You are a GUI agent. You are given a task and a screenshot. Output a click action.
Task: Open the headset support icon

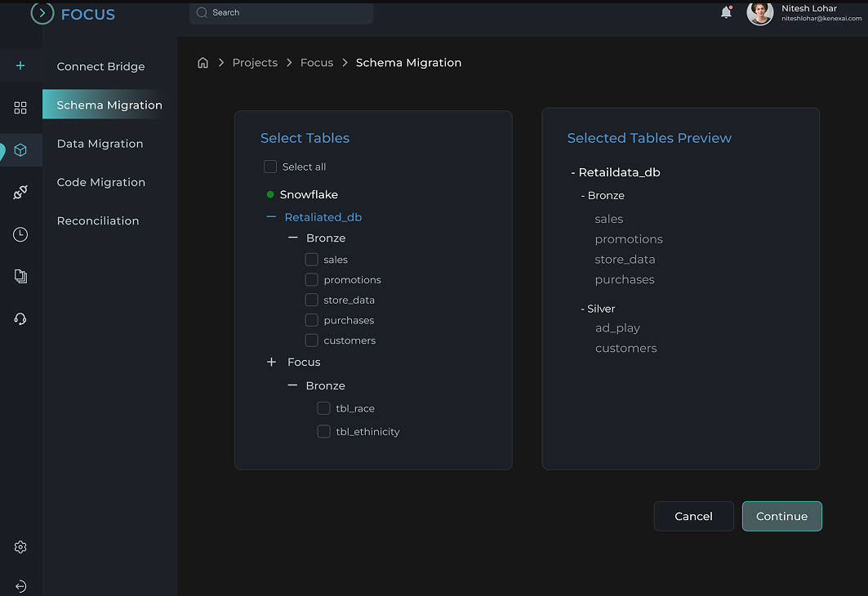20,318
